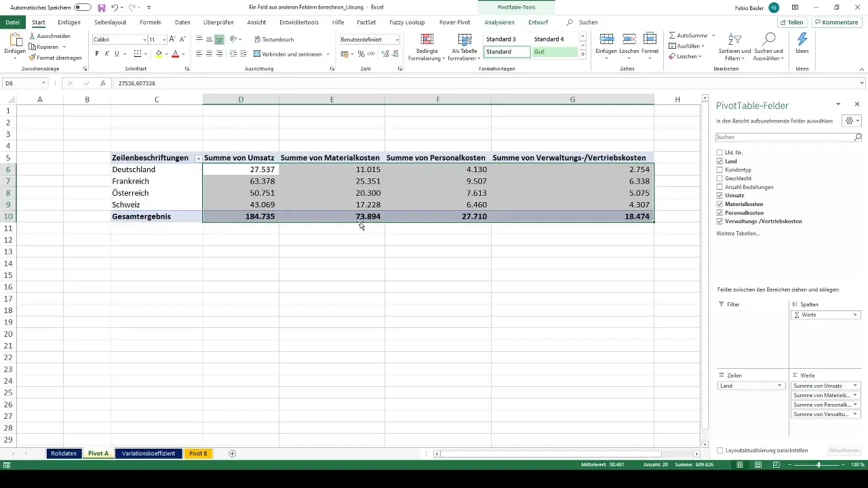Image resolution: width=868 pixels, height=488 pixels.
Task: Click the insert function fx icon
Action: (x=102, y=83)
